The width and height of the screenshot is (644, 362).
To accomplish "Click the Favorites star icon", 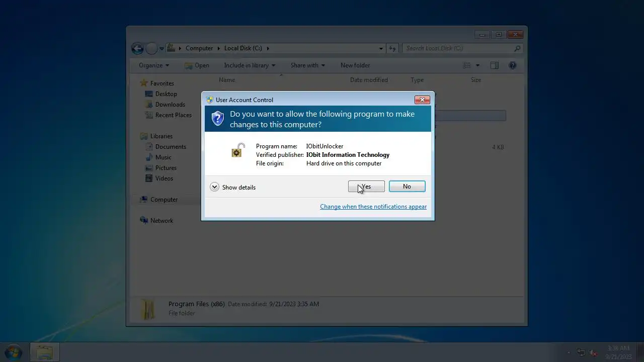I will tap(144, 83).
